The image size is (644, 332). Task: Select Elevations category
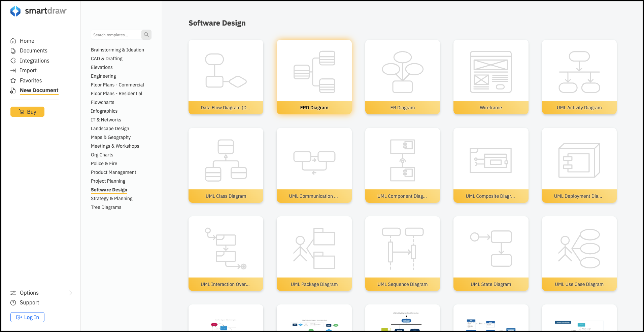coord(102,67)
